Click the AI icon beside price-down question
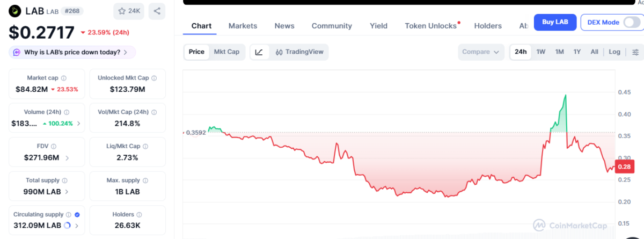Image resolution: width=644 pixels, height=239 pixels. [x=17, y=53]
